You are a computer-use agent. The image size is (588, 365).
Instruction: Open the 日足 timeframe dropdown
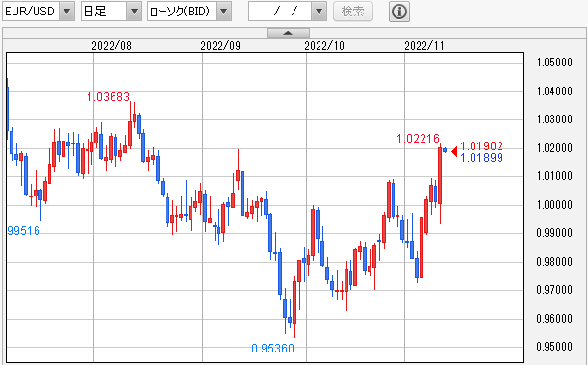pos(112,12)
